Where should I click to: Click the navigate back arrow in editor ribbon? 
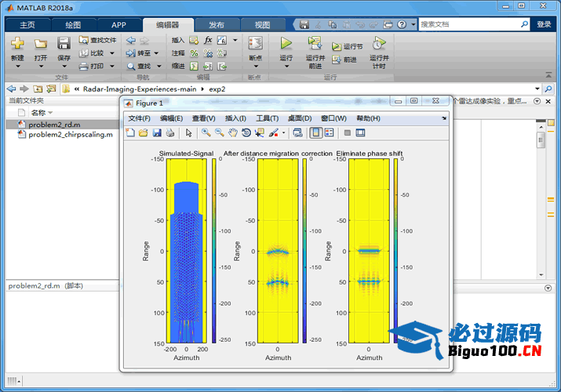click(131, 40)
